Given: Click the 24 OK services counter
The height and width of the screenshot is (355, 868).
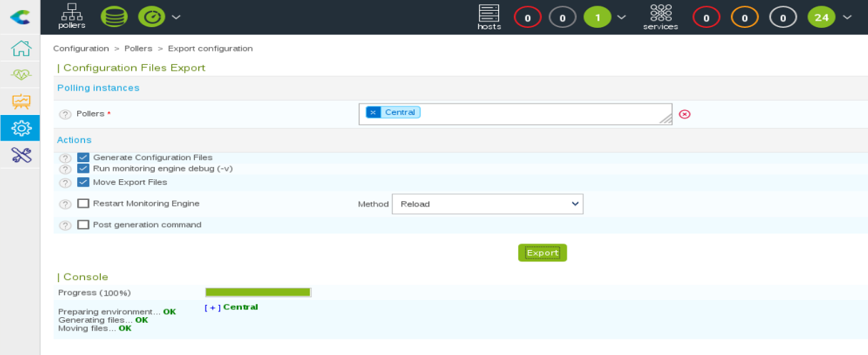Looking at the screenshot, I should (x=821, y=17).
